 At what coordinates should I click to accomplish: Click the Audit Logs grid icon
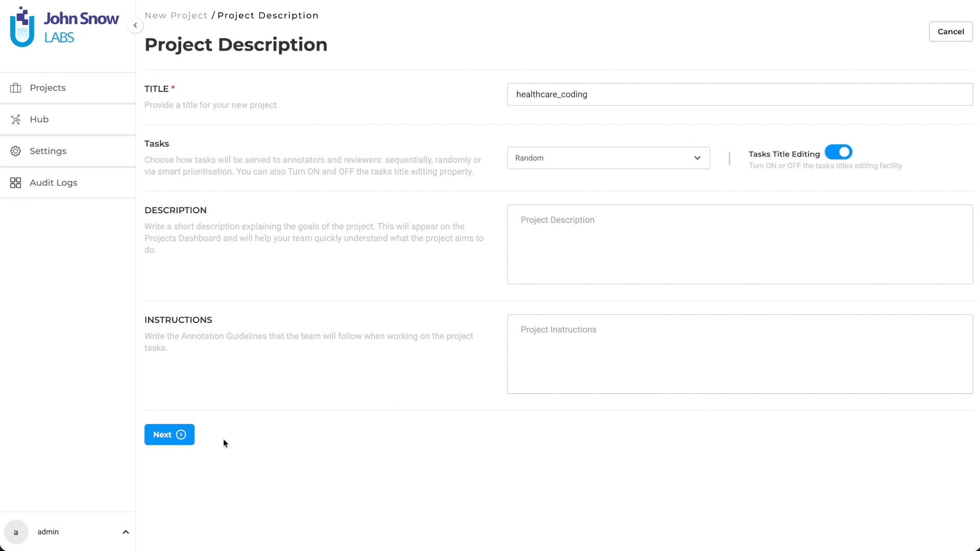(15, 183)
